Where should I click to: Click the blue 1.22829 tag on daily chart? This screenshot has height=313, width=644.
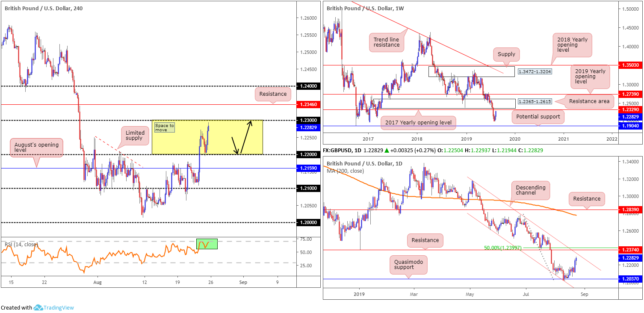pyautogui.click(x=630, y=258)
